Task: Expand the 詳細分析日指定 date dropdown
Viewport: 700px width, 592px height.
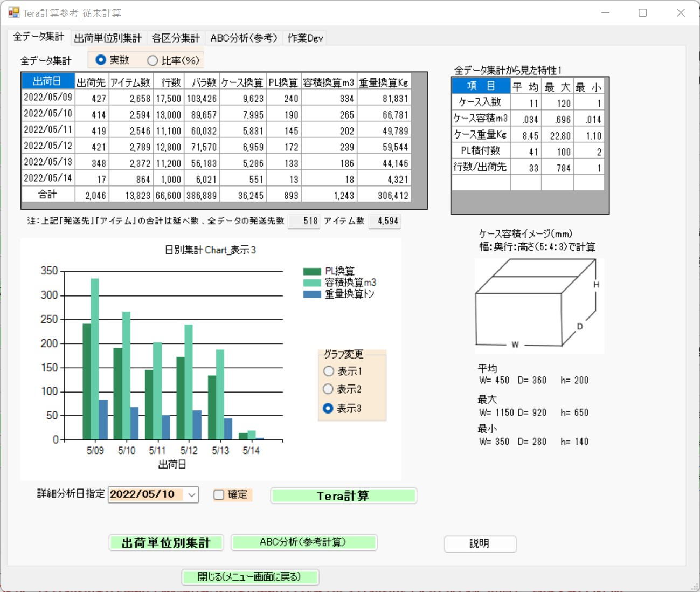Action: tap(192, 494)
